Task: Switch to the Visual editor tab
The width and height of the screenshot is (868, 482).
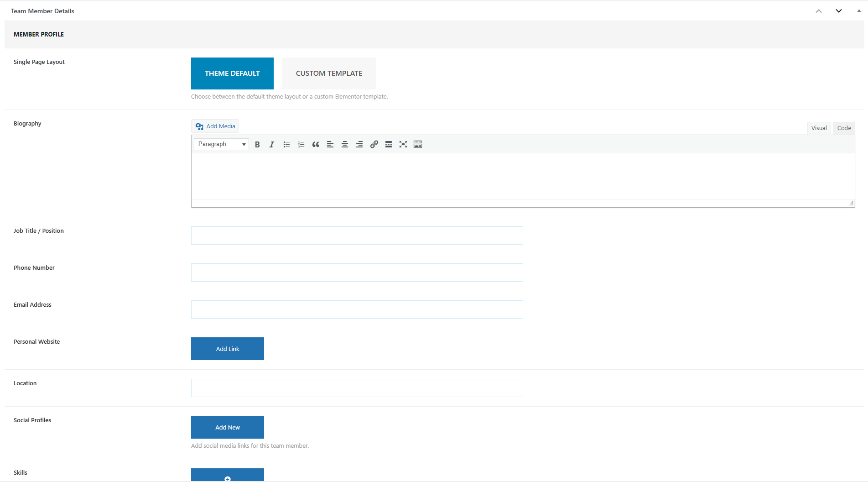Action: point(819,128)
